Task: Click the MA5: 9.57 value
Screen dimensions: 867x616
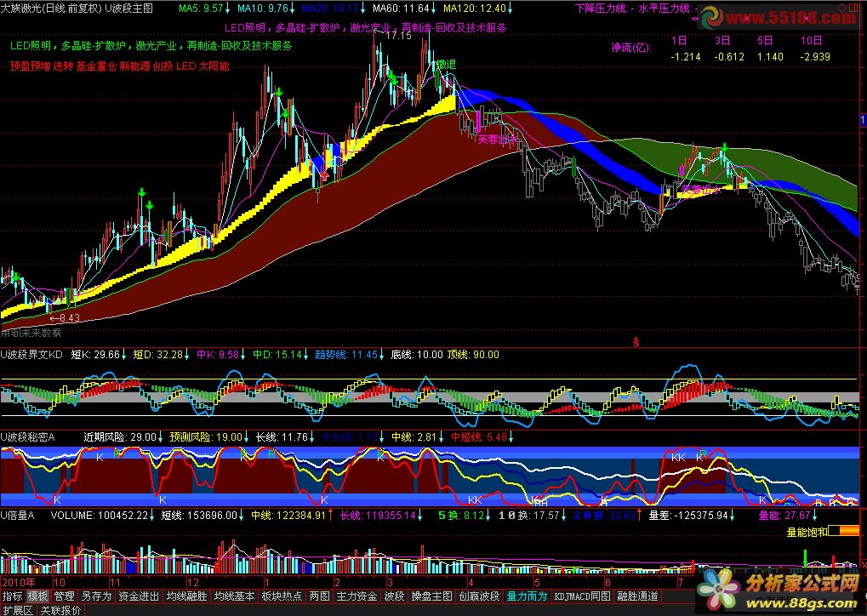Action: [x=201, y=9]
